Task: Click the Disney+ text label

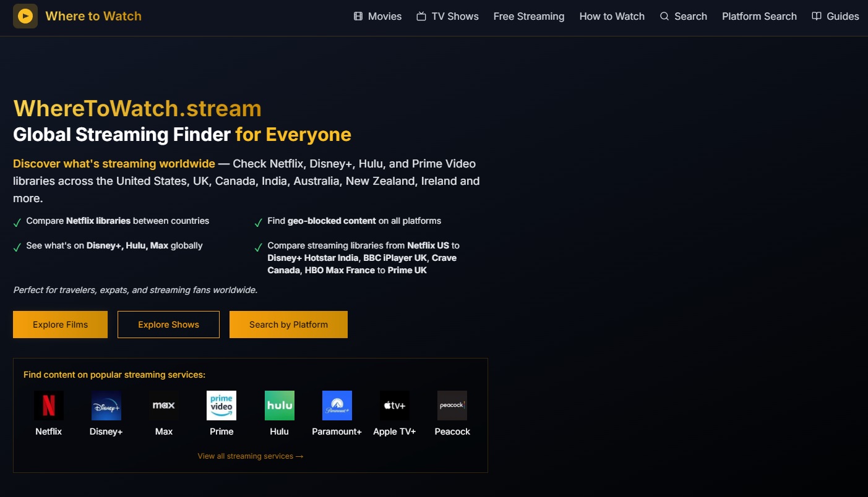Action: 106,431
